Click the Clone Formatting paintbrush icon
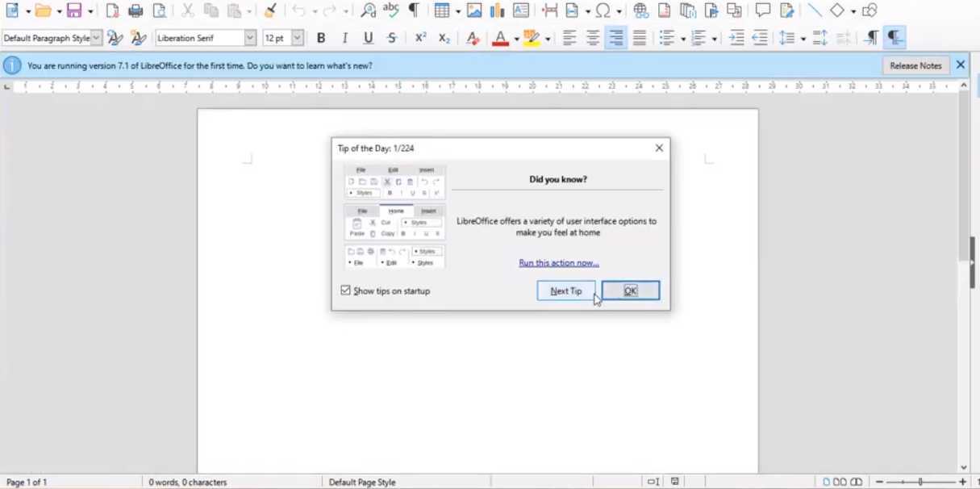This screenshot has width=980, height=489. (270, 10)
